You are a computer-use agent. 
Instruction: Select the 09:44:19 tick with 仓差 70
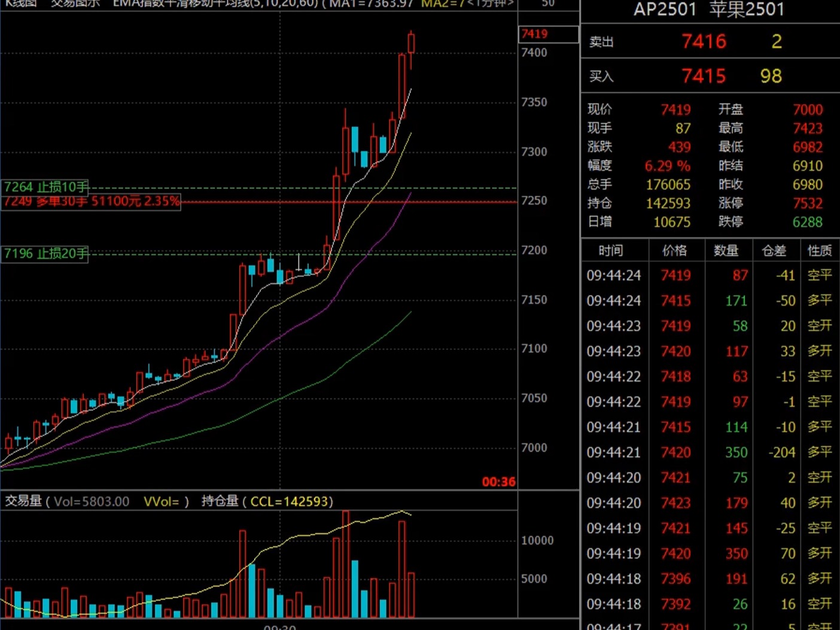[710, 553]
